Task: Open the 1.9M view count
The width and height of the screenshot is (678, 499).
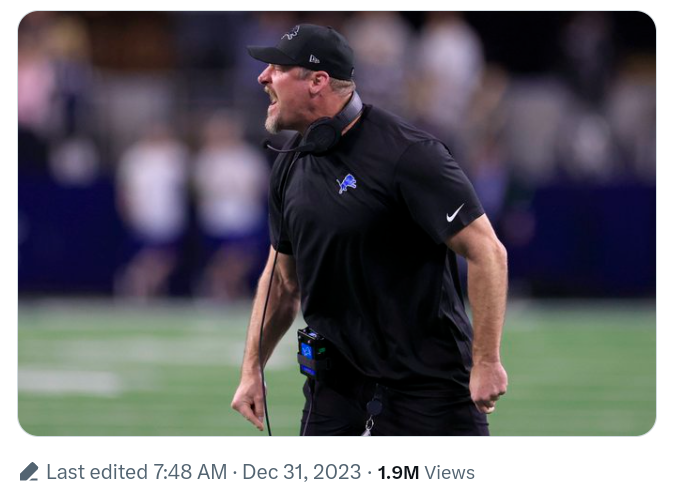Action: click(x=398, y=472)
